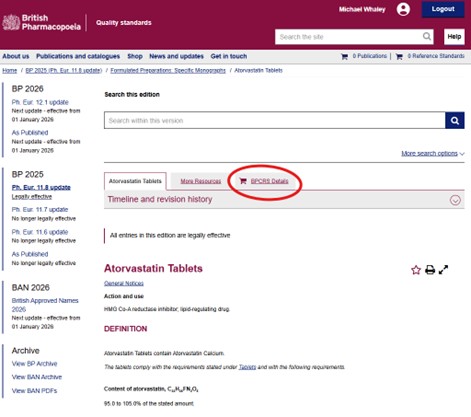
Task: Follow the Tablets link in definition
Action: 247,367
